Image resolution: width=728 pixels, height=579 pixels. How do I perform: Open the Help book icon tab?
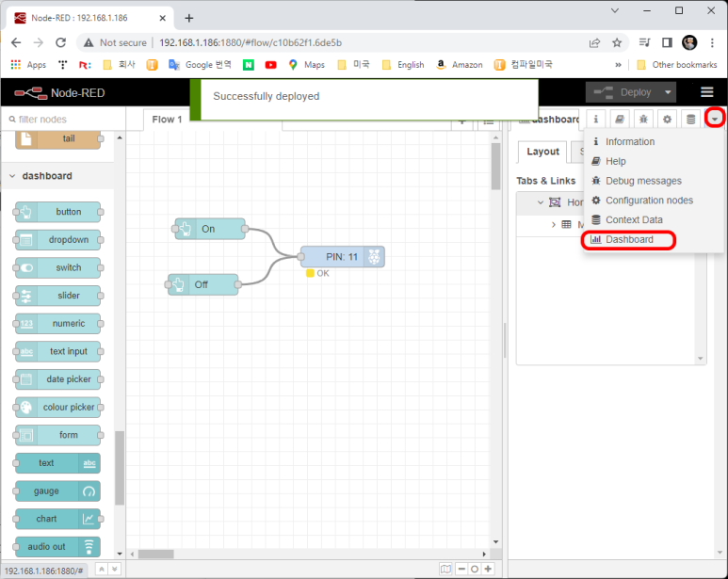[620, 120]
